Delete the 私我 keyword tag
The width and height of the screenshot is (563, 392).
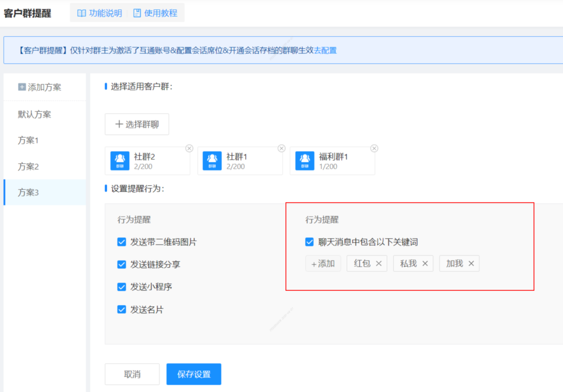point(424,264)
